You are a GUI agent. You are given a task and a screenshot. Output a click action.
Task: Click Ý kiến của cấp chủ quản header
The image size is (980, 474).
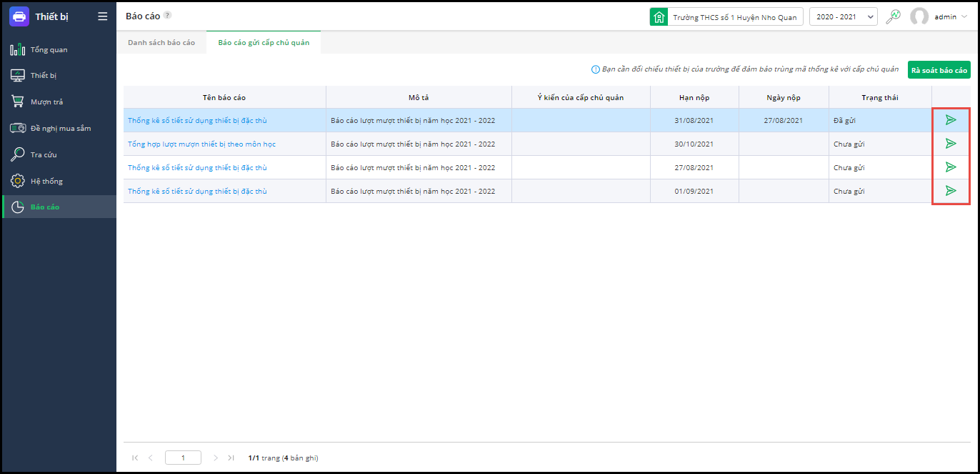(581, 97)
